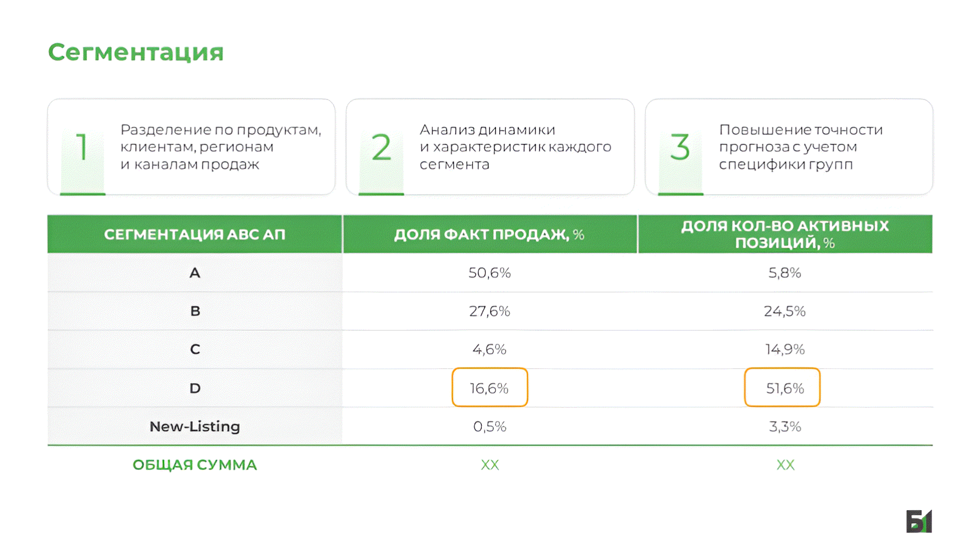Image resolution: width=980 pixels, height=551 pixels.
Task: Click the 24,5% active positions cell
Action: [785, 311]
